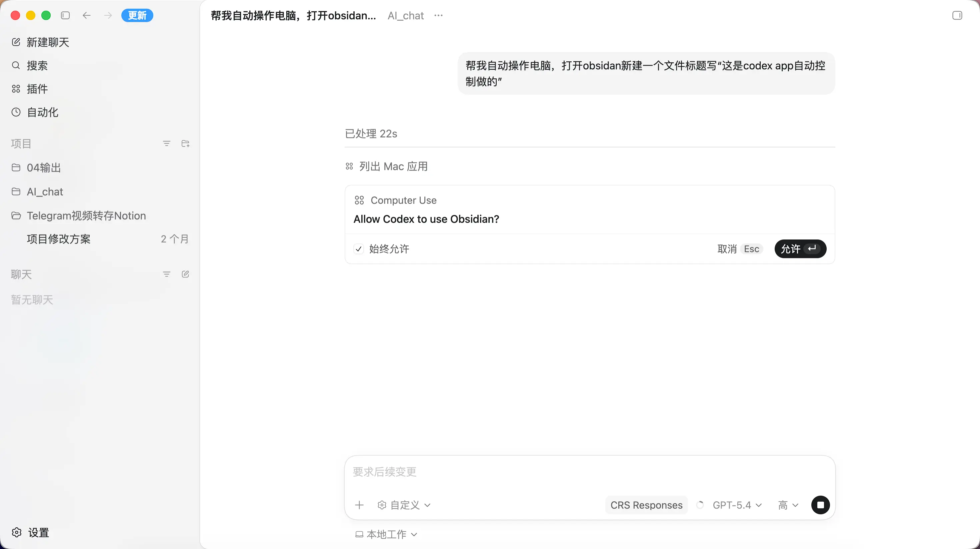The height and width of the screenshot is (549, 980).
Task: Click the 允许 button
Action: (800, 249)
